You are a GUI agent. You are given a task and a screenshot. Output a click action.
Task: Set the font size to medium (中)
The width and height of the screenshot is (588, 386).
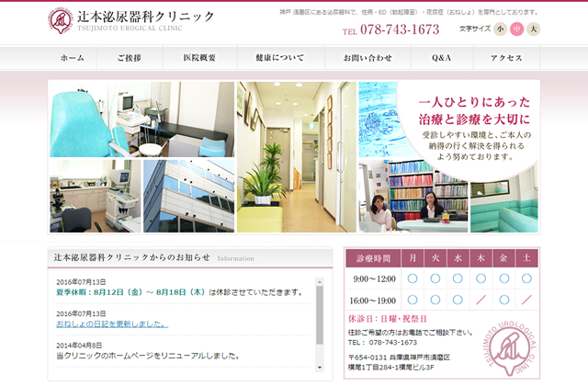pyautogui.click(x=516, y=28)
